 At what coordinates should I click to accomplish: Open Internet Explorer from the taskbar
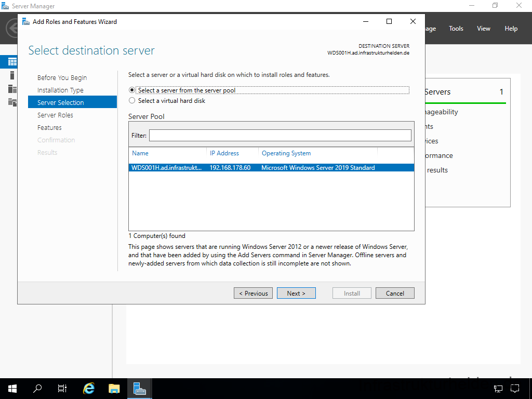89,388
